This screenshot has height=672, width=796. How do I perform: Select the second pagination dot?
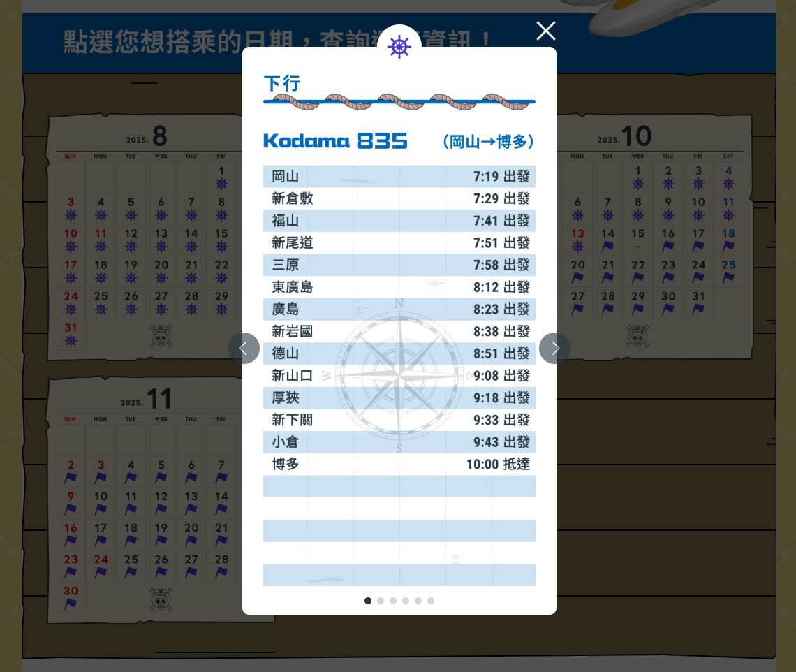click(x=381, y=601)
